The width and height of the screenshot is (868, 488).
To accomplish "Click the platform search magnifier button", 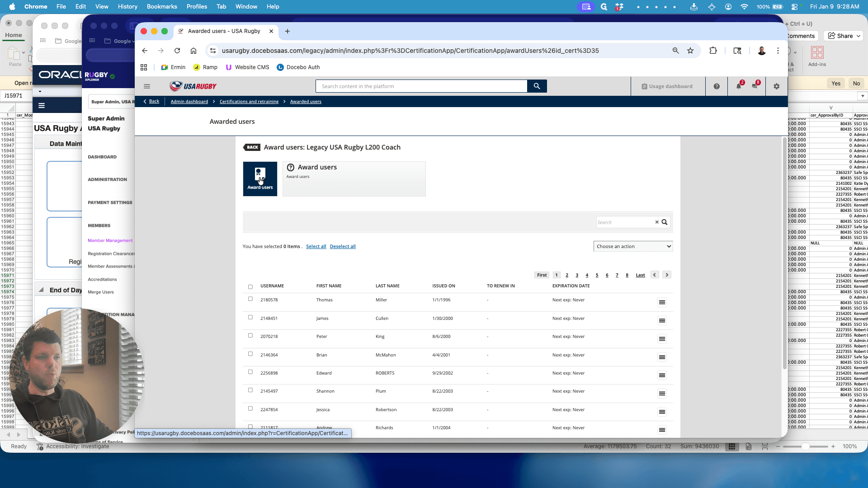I will click(x=537, y=86).
